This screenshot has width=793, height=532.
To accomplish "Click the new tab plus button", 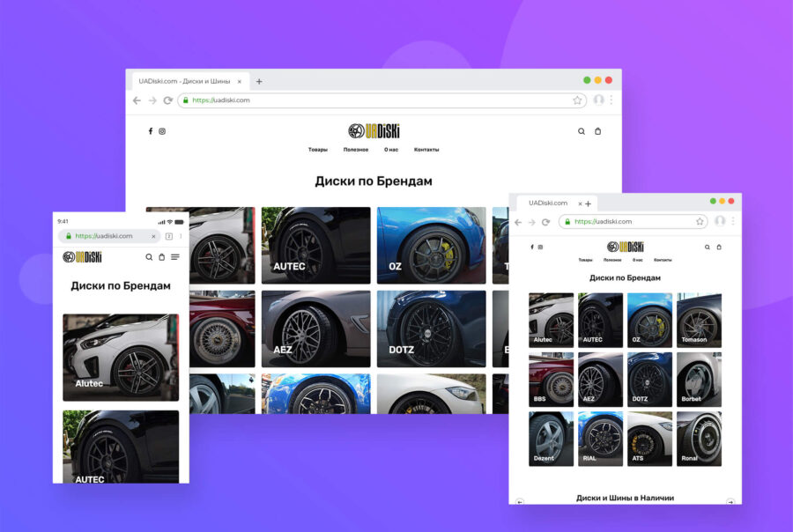I will pos(259,80).
